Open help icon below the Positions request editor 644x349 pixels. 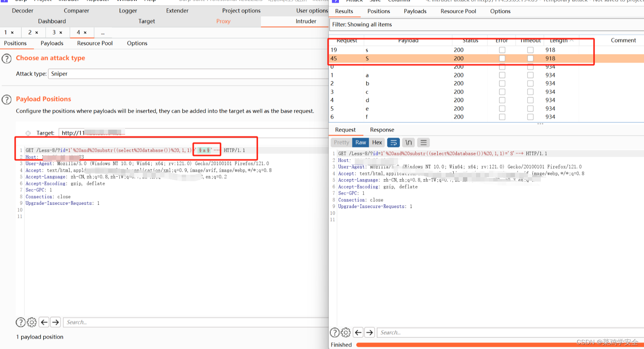tap(21, 322)
